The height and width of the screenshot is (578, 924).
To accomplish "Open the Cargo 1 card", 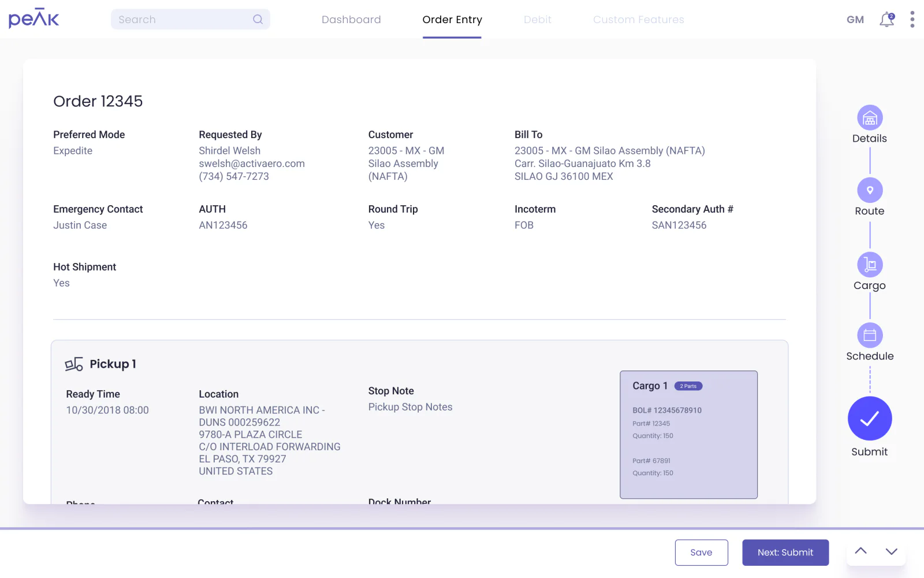I will coord(688,435).
